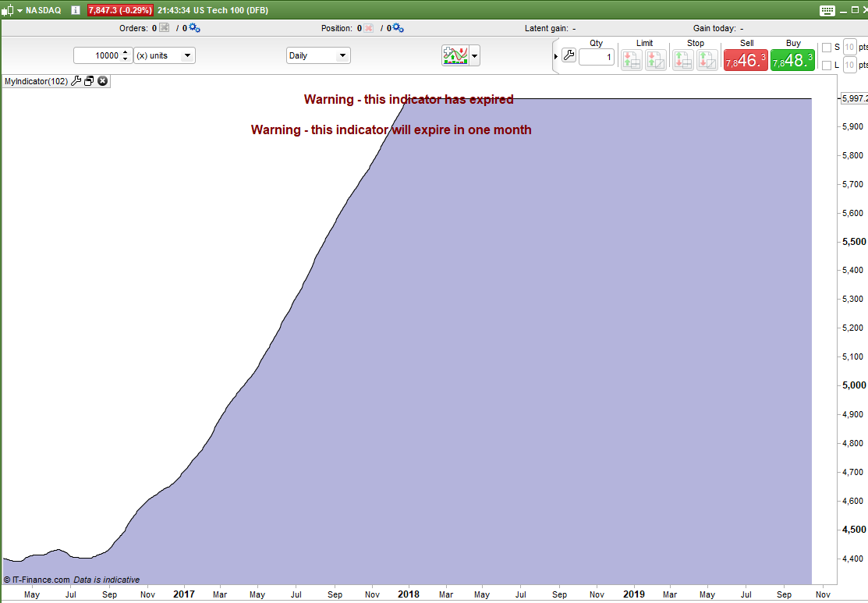Click the S points input field

tap(850, 48)
